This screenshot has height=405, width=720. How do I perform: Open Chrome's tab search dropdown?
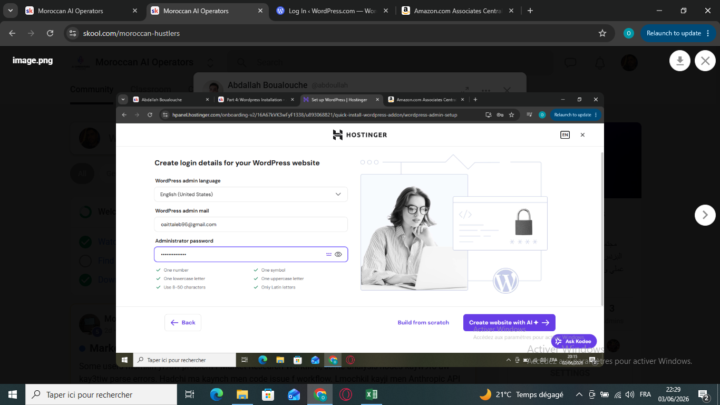[10, 11]
